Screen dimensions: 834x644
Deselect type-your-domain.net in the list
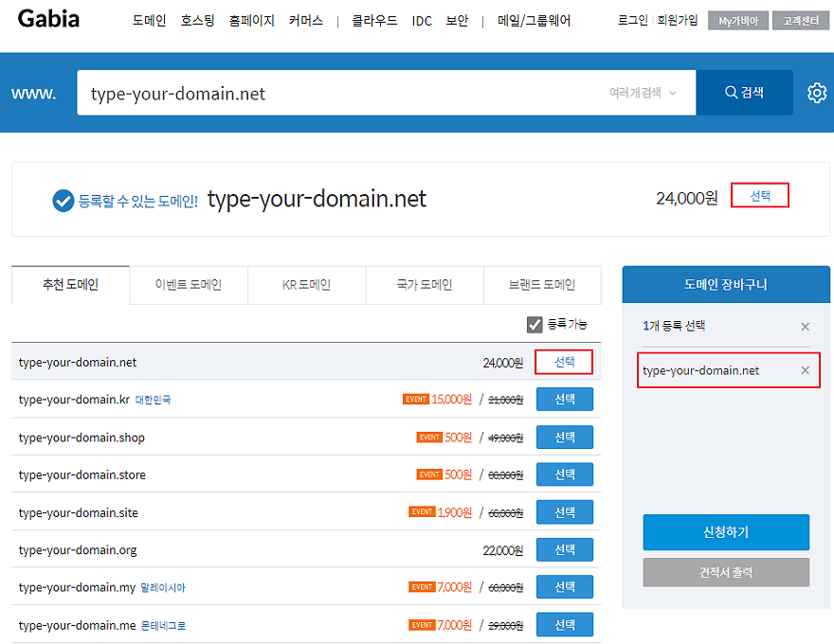pos(564,362)
